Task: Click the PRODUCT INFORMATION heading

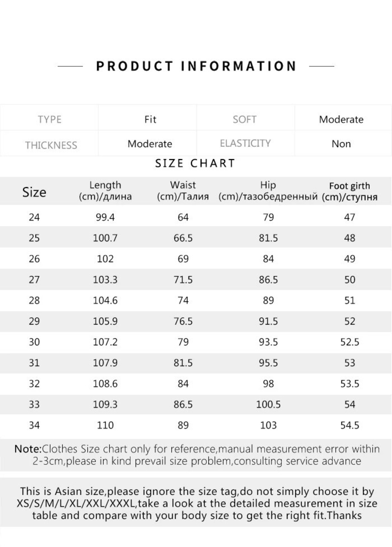Action: pyautogui.click(x=196, y=66)
